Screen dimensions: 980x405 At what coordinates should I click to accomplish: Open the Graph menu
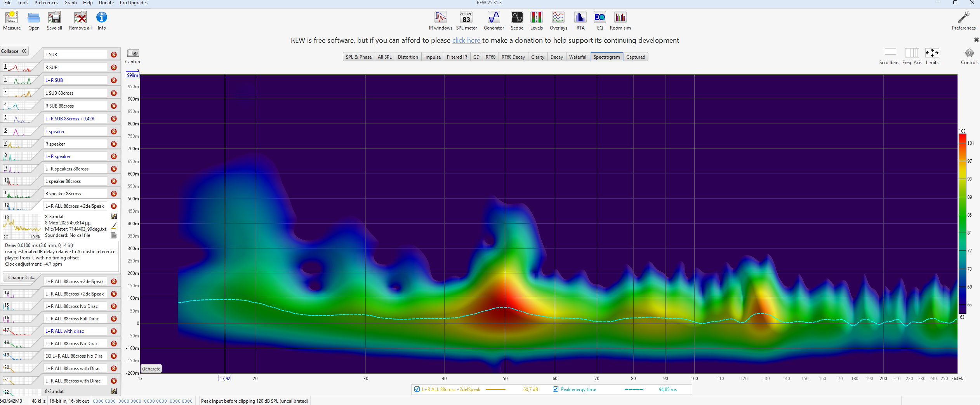tap(70, 3)
